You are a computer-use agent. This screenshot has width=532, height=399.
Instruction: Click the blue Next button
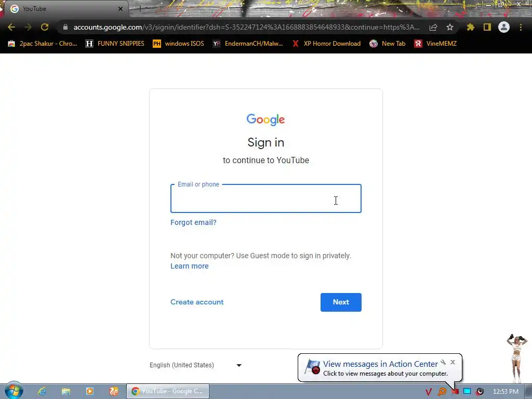pos(341,302)
